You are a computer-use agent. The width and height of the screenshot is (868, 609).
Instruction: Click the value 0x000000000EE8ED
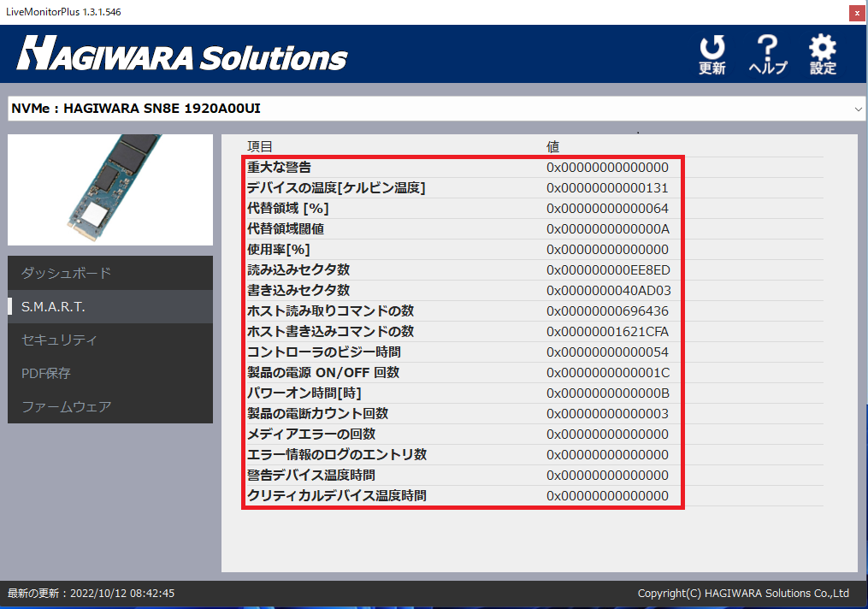(x=608, y=269)
